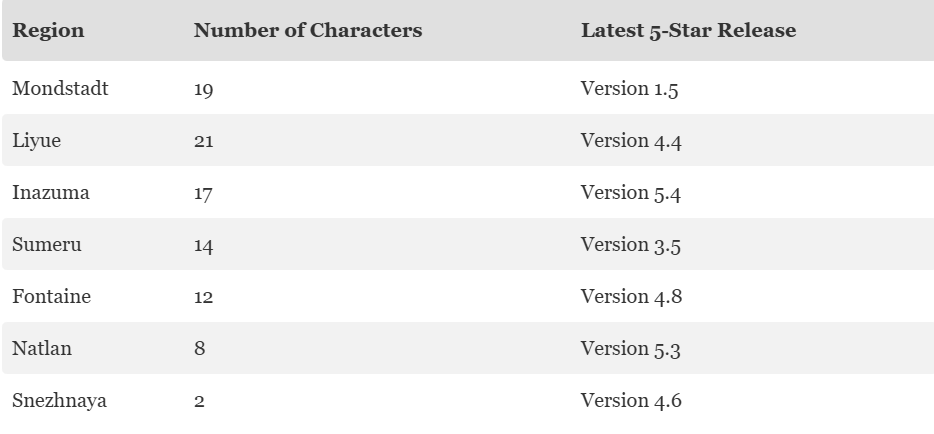Click the Version 4.8 cell
The image size is (934, 434).
coord(631,296)
